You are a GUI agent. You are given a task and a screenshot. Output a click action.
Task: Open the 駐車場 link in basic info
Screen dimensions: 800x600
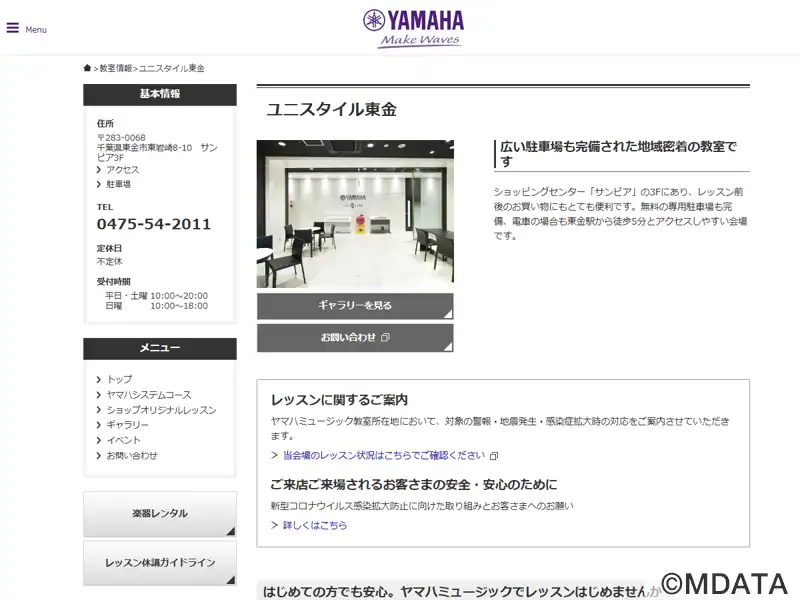pos(118,184)
